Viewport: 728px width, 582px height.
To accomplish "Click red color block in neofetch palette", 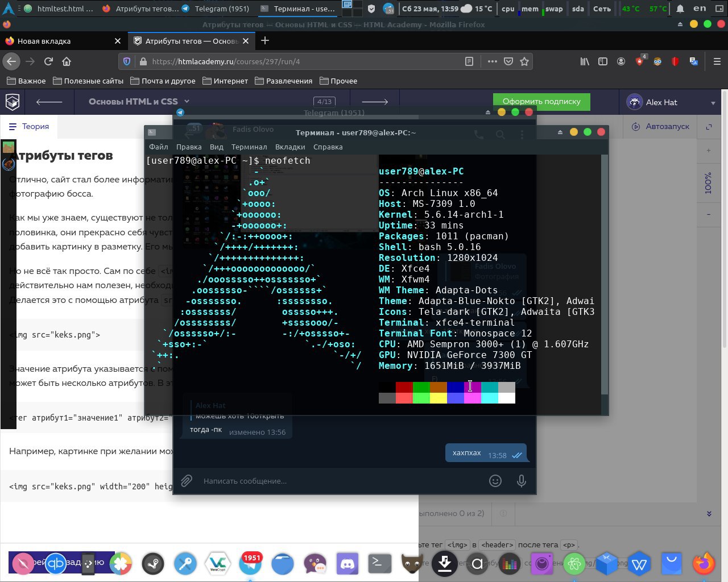I will [x=404, y=387].
